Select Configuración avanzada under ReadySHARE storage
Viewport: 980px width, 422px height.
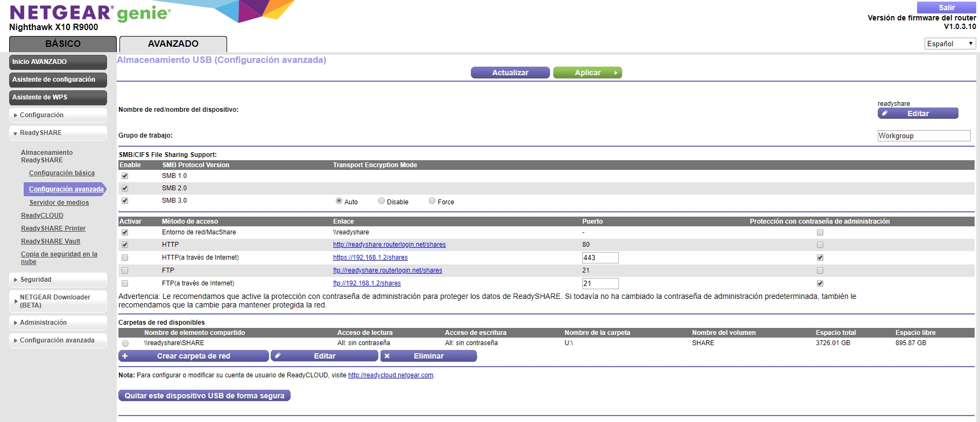(66, 189)
